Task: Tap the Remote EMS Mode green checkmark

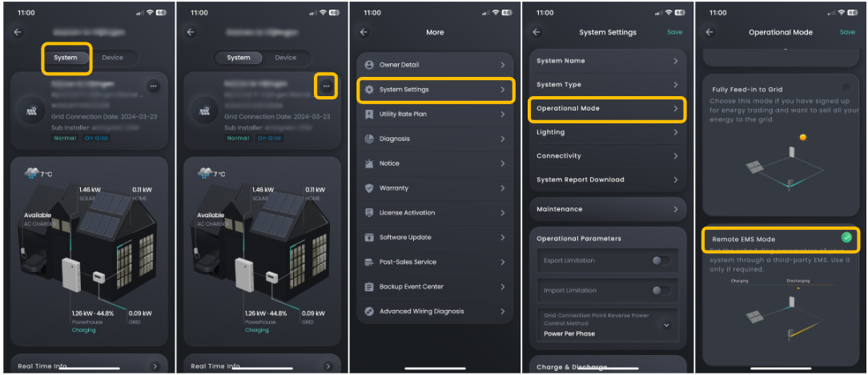Action: point(846,238)
